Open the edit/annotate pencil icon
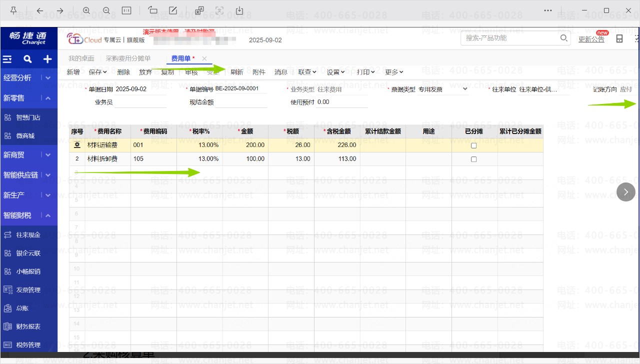This screenshot has width=640, height=364. [173, 10]
